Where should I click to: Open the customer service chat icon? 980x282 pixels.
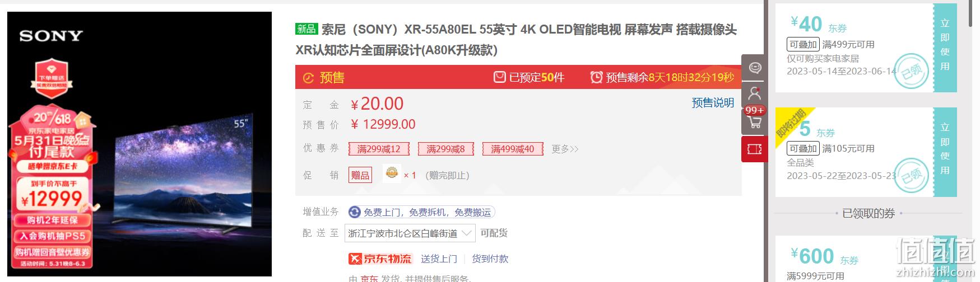point(755,68)
